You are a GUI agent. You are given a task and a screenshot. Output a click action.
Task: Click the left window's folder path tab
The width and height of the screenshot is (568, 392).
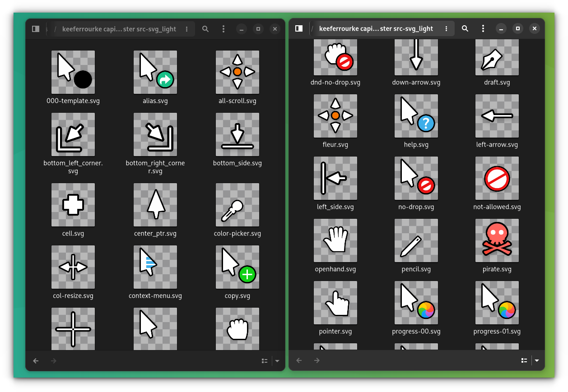click(x=119, y=29)
